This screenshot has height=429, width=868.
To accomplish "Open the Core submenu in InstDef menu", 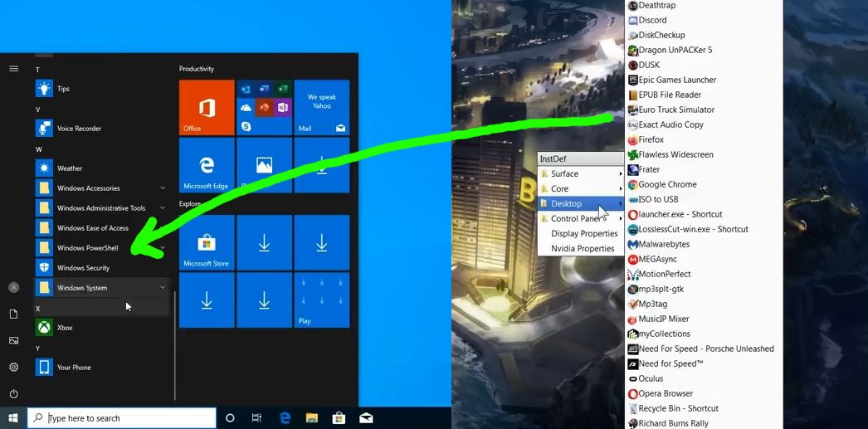I will coord(581,188).
